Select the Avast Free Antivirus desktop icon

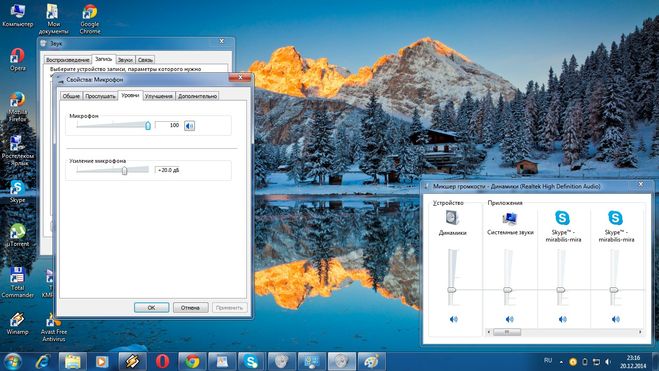tap(53, 327)
